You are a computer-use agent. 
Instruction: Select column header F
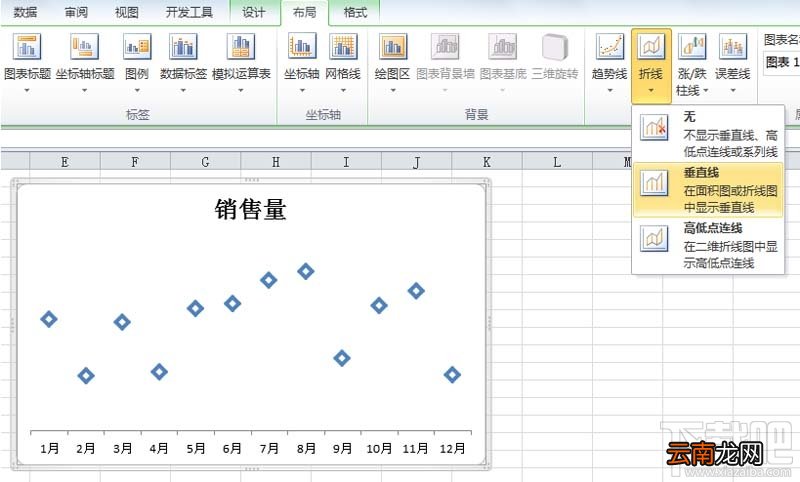coord(135,162)
